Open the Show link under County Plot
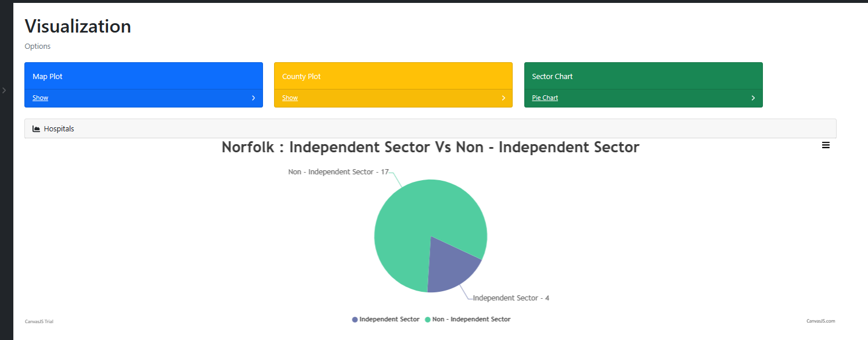Viewport: 868px width, 340px height. pyautogui.click(x=290, y=98)
